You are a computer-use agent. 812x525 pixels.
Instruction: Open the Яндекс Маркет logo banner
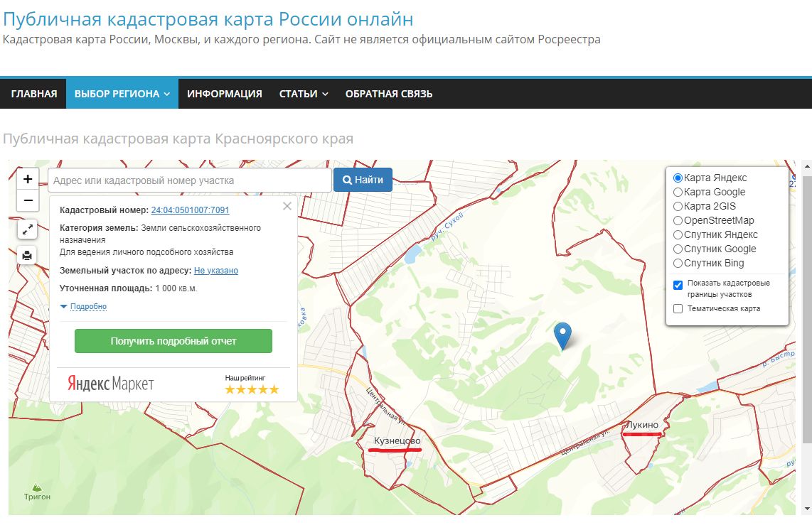110,384
